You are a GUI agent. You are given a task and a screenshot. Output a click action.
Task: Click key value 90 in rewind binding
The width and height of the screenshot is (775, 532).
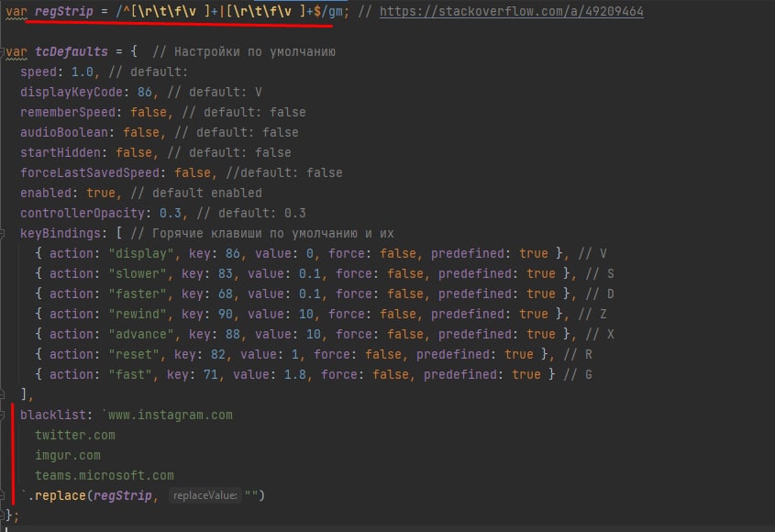click(x=226, y=314)
